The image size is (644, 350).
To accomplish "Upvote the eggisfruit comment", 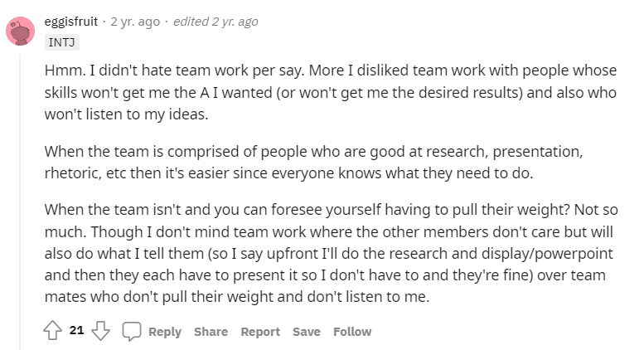I will click(x=53, y=331).
